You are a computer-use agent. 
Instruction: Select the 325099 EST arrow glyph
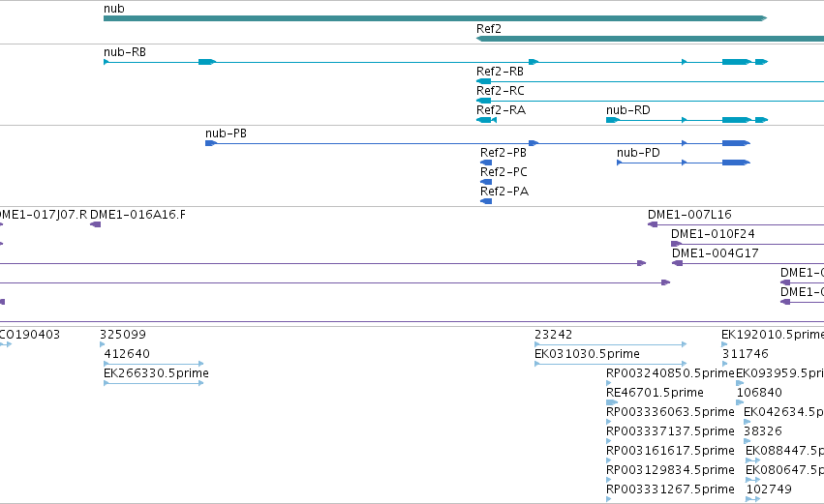pyautogui.click(x=103, y=344)
